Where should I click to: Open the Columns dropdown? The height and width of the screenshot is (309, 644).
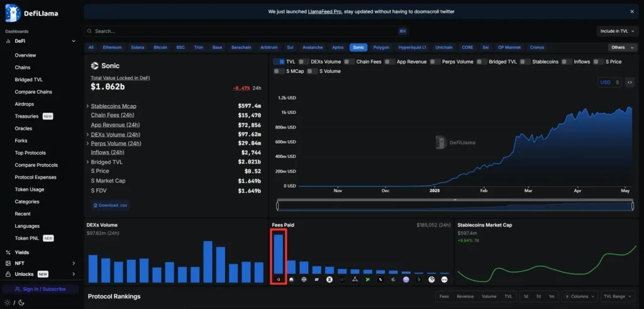pos(580,296)
